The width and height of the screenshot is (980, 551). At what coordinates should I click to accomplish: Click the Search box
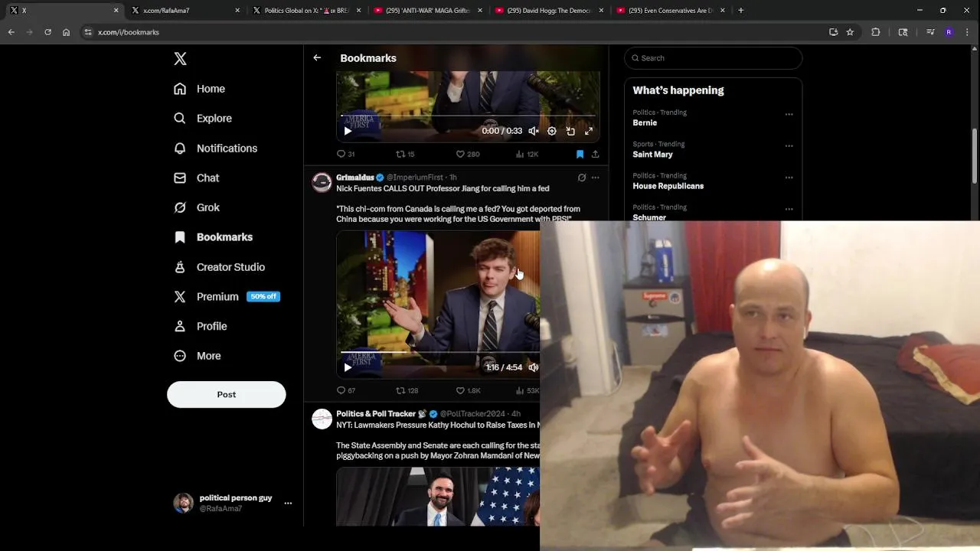pos(713,58)
